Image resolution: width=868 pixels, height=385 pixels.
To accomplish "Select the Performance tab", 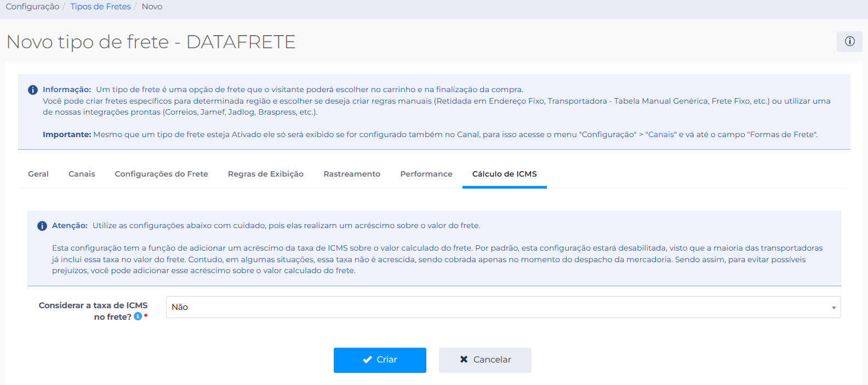I will [x=426, y=174].
